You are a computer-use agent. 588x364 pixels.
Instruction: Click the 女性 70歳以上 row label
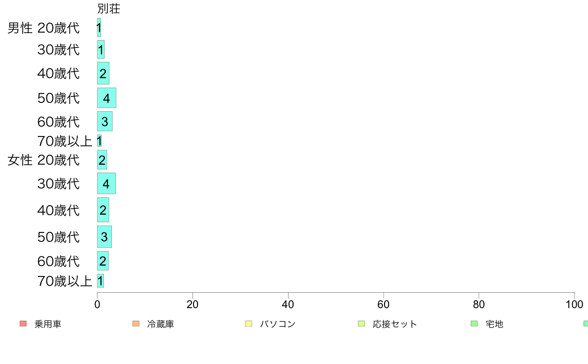point(64,281)
